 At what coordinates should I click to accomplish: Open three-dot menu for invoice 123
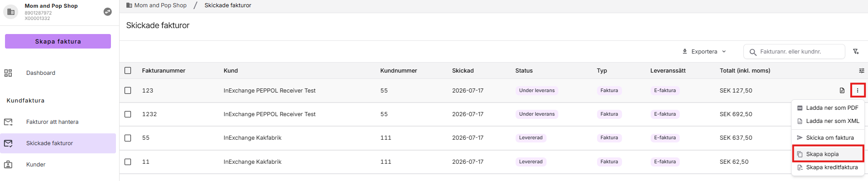[858, 90]
